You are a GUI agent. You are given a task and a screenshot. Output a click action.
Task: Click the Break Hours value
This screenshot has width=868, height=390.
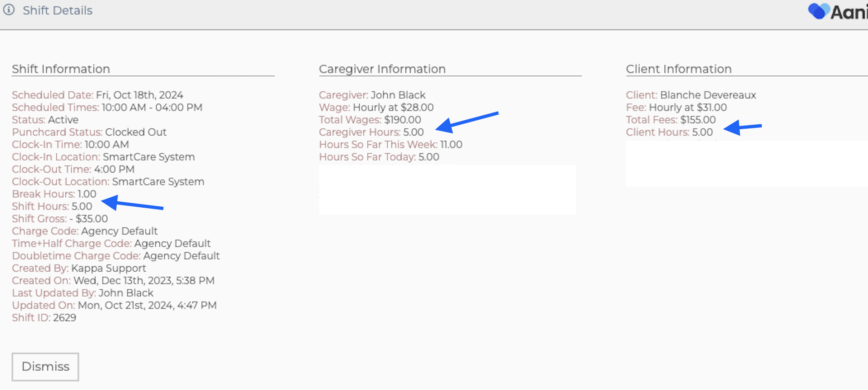click(87, 194)
